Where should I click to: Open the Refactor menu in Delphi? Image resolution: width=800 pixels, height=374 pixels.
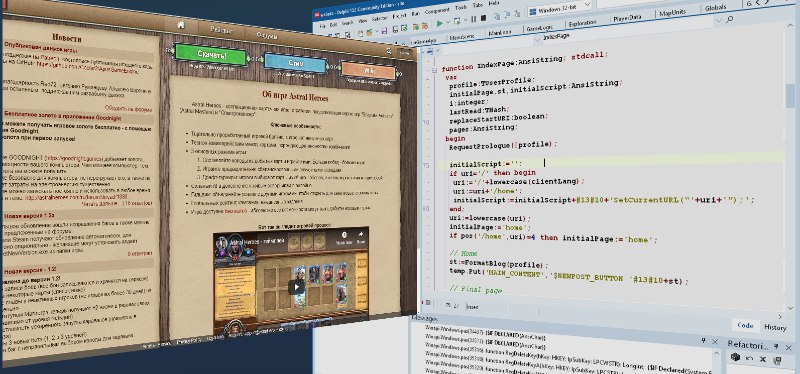(380, 19)
